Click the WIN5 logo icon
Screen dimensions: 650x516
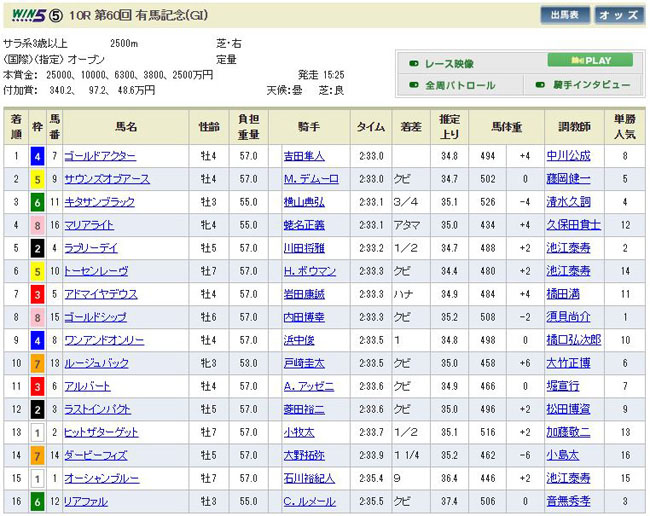29,16
